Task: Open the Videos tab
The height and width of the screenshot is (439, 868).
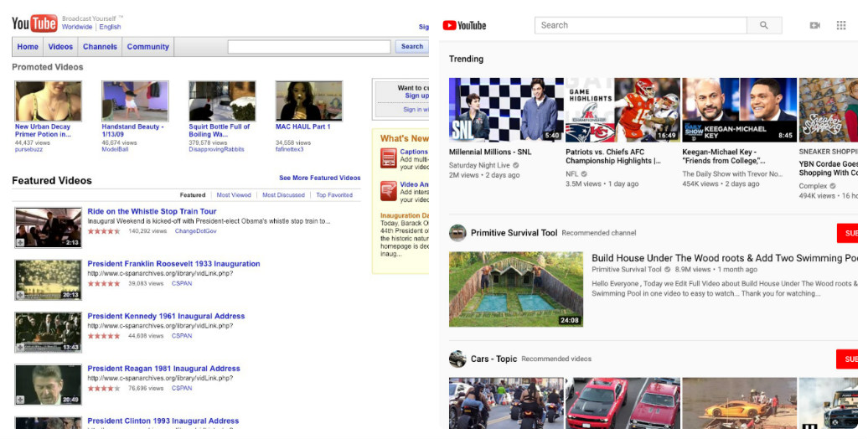Action: 60,47
